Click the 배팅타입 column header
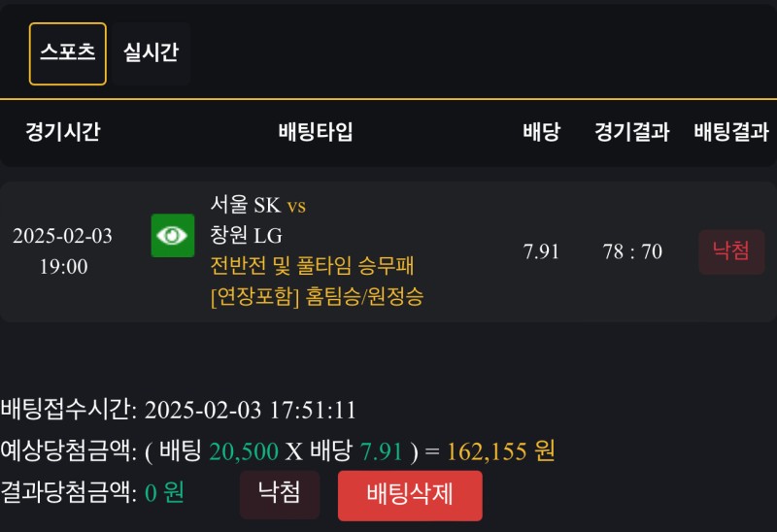This screenshot has height=532, width=777. (316, 133)
